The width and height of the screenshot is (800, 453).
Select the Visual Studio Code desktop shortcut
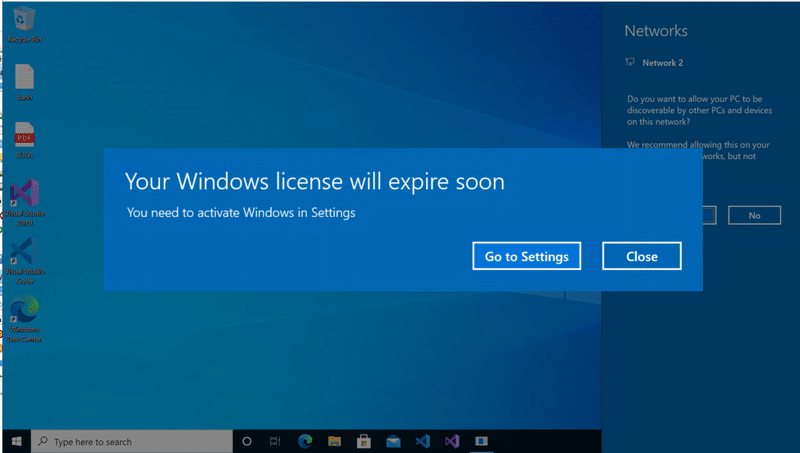tap(24, 261)
